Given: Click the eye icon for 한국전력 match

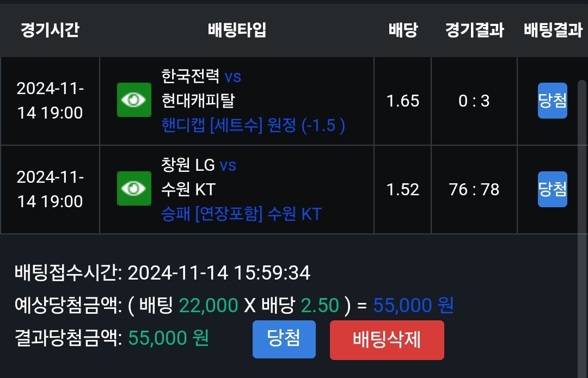Looking at the screenshot, I should [134, 100].
